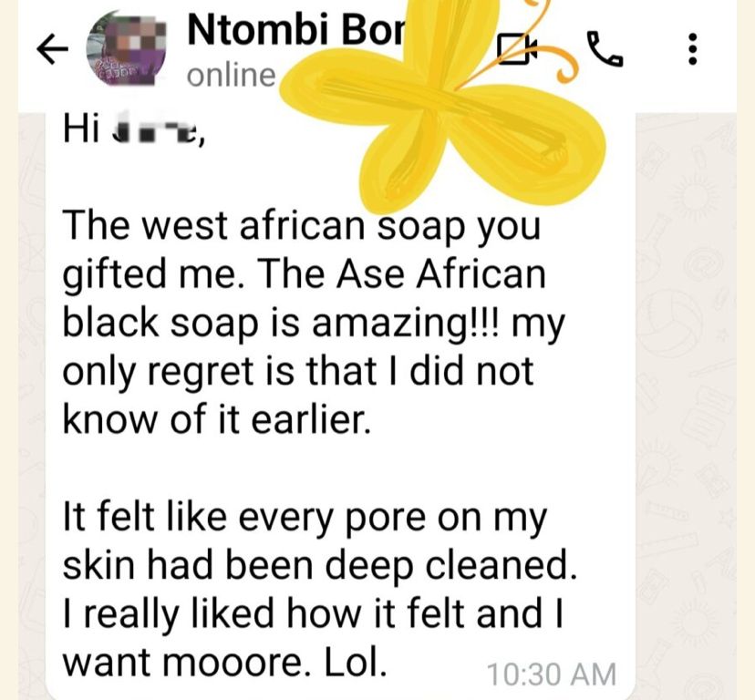The height and width of the screenshot is (700, 755).
Task: Click the 10:30 AM message timestamp
Action: (x=552, y=674)
